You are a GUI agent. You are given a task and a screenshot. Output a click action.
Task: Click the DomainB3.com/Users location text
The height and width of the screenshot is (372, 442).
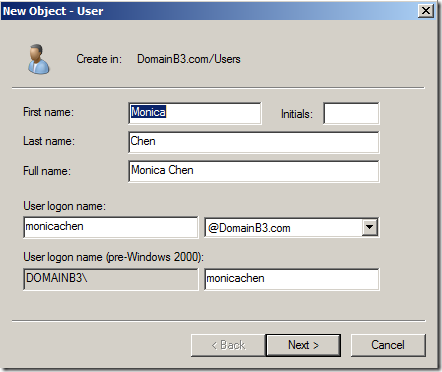[189, 59]
